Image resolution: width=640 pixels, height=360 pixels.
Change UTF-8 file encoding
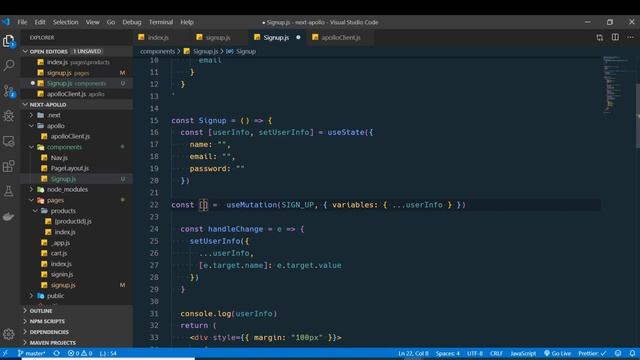coord(475,353)
